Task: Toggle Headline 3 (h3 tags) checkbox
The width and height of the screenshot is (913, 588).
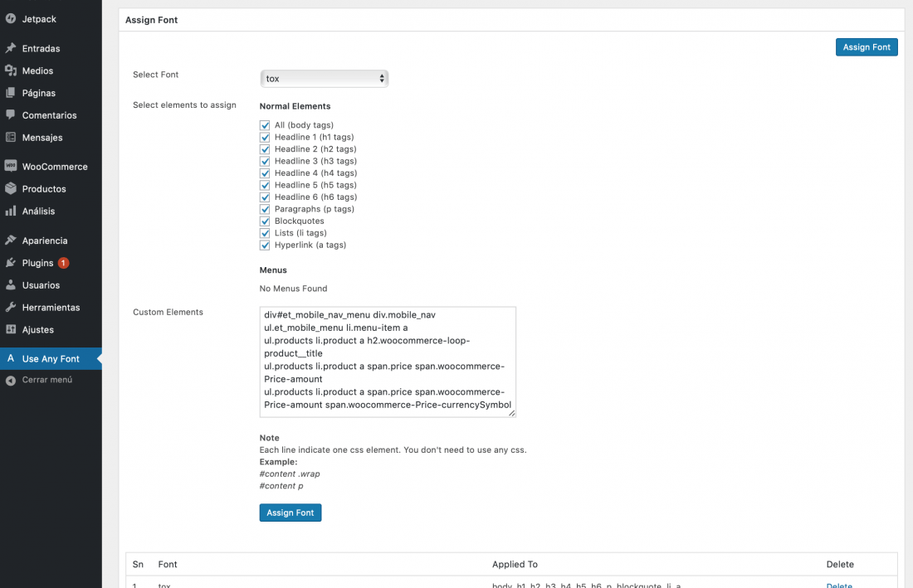Action: tap(265, 161)
